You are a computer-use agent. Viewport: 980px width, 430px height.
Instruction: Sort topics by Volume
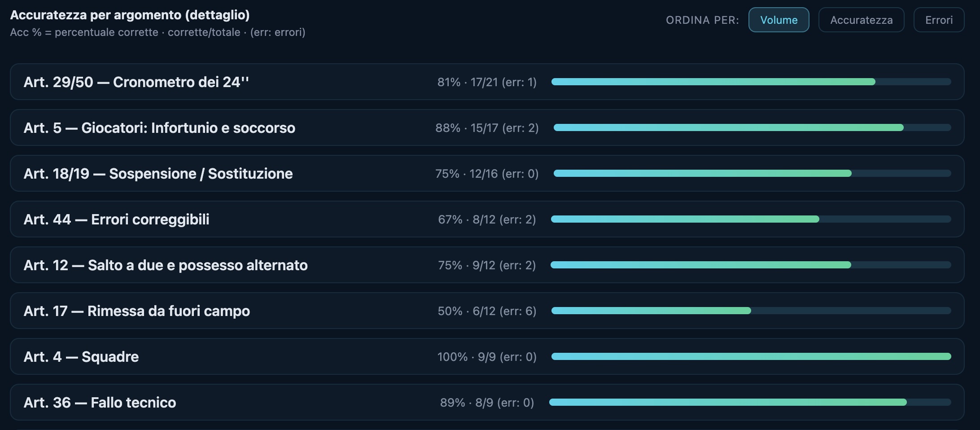[779, 20]
